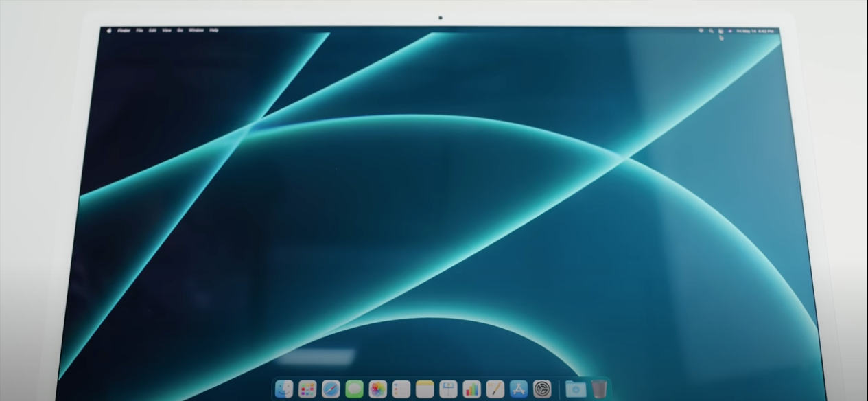Launch Pages from the Dock
Viewport: 868px width, 401px height.
[x=495, y=389]
